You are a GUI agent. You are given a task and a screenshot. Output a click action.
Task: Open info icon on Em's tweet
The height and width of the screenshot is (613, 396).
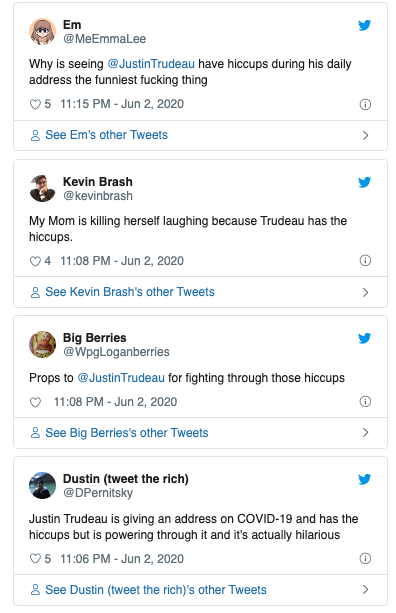click(x=365, y=104)
